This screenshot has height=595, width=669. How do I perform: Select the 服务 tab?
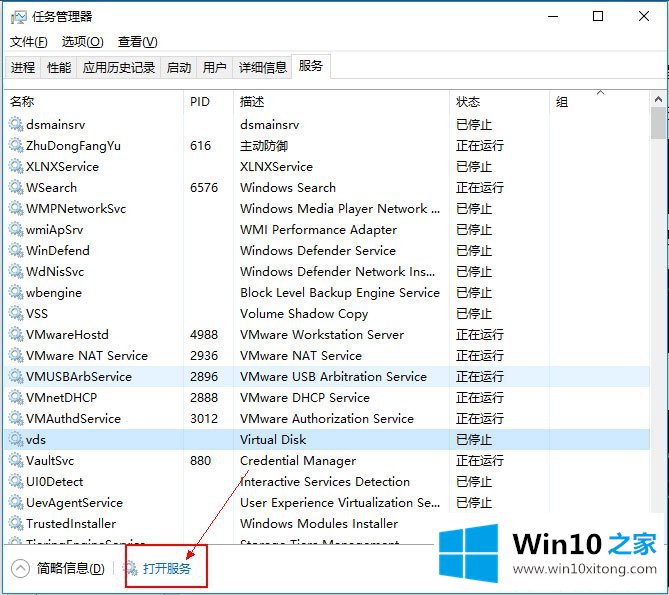point(311,66)
